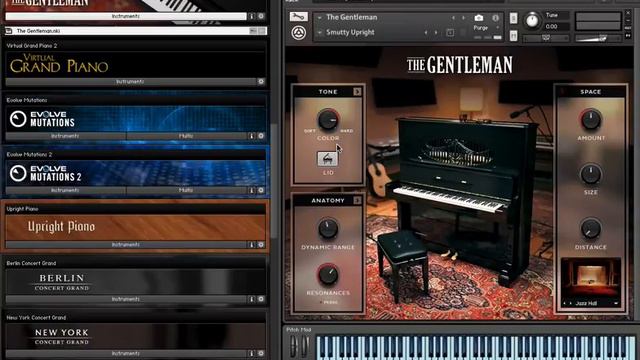Viewport: 640px width, 360px height.
Task: Open Instruments tab of The Gentleman library
Action: click(x=126, y=16)
